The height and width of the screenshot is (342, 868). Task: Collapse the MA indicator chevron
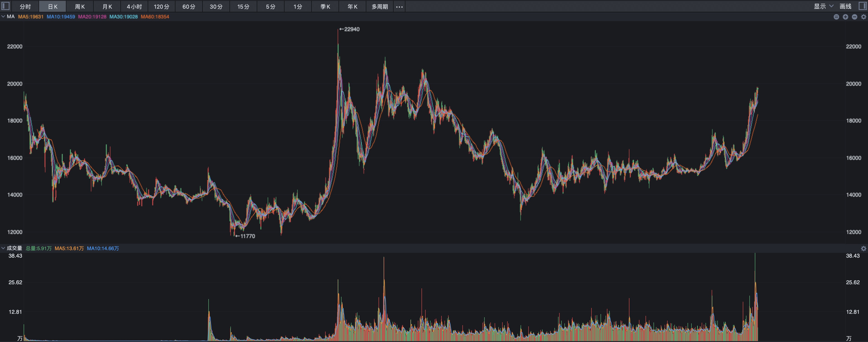3,17
